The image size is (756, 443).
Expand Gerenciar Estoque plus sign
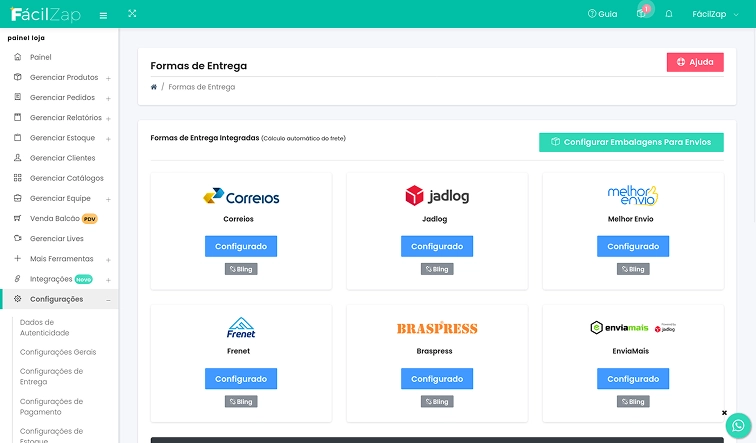(108, 139)
